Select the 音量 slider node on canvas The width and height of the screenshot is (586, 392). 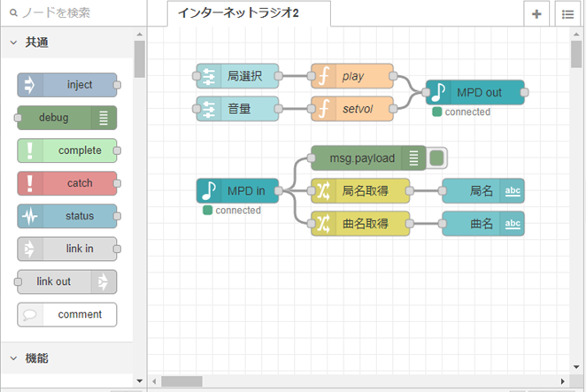point(237,109)
